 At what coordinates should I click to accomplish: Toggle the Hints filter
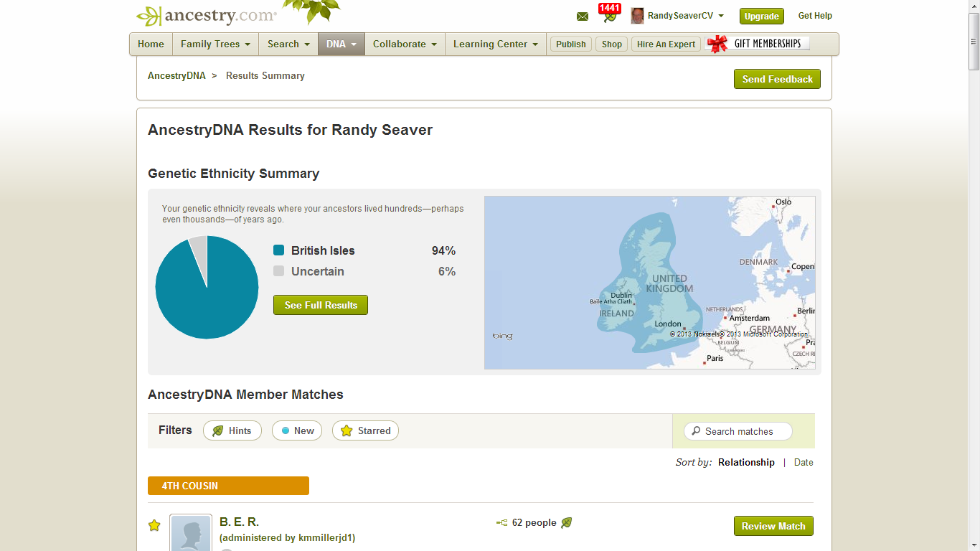click(x=232, y=430)
